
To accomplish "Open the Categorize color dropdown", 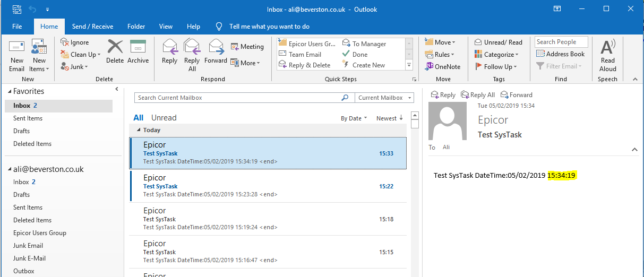I will click(x=496, y=55).
